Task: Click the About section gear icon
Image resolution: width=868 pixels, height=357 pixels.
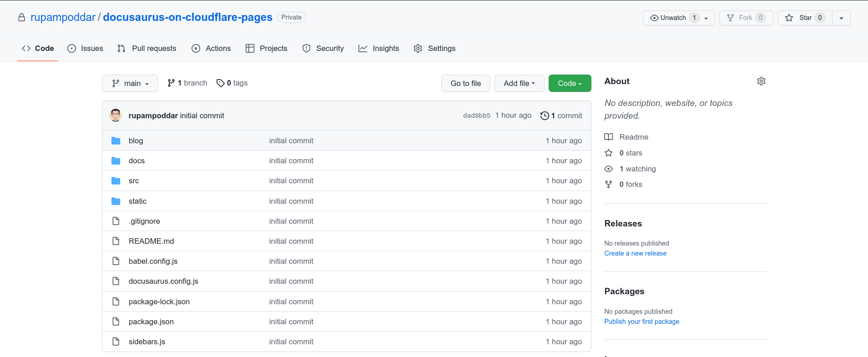Action: click(761, 81)
